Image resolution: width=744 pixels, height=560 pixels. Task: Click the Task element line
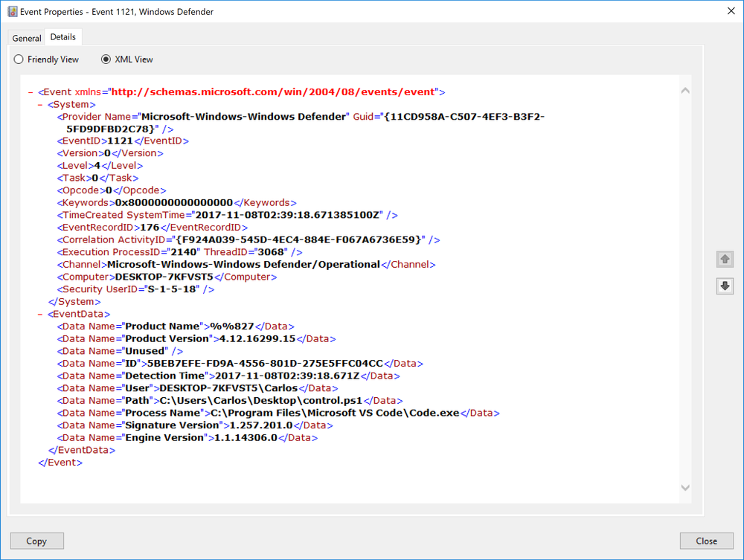pyautogui.click(x=97, y=178)
